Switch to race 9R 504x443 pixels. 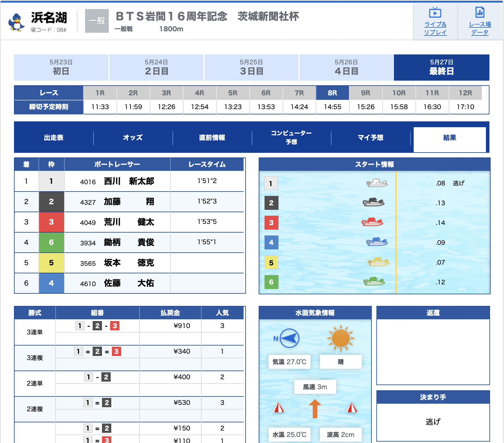(x=366, y=93)
